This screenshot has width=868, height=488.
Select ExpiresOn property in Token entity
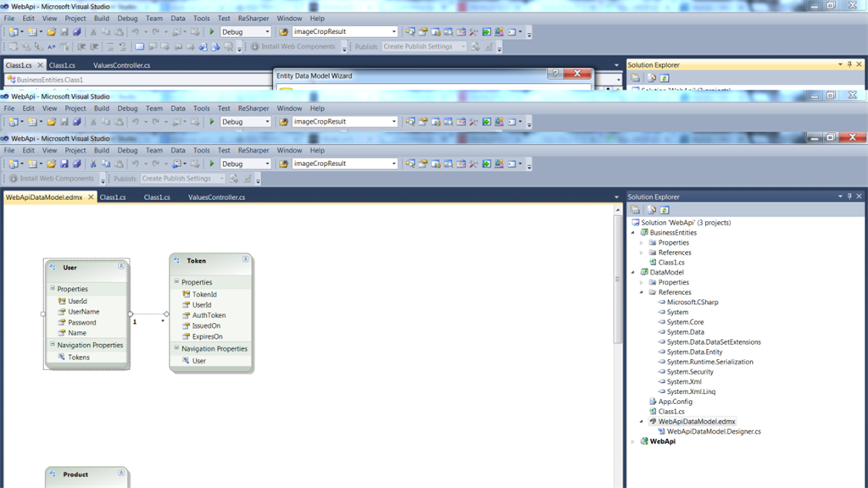[207, 336]
